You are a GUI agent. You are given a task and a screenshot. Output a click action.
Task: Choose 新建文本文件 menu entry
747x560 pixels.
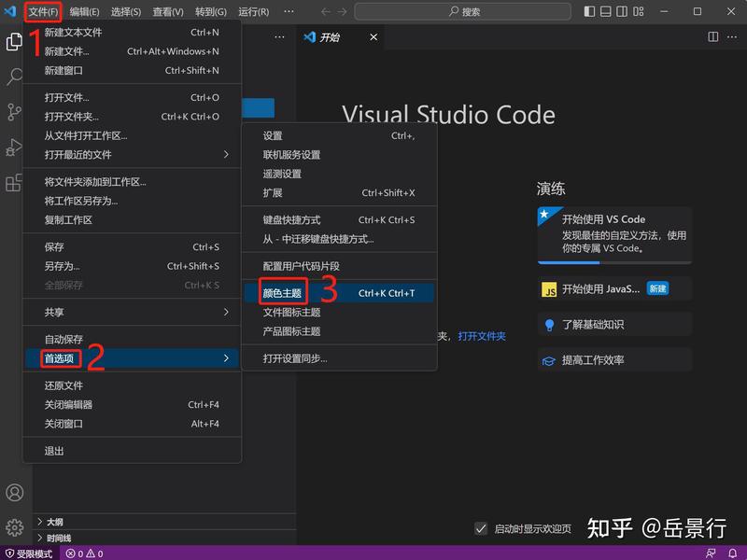pyautogui.click(x=132, y=33)
